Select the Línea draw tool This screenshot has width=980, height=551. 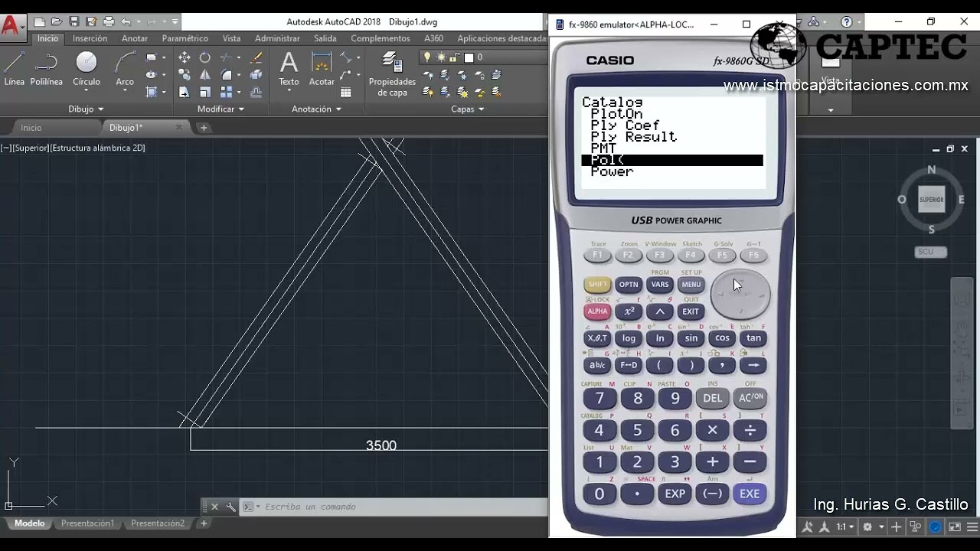pyautogui.click(x=14, y=69)
